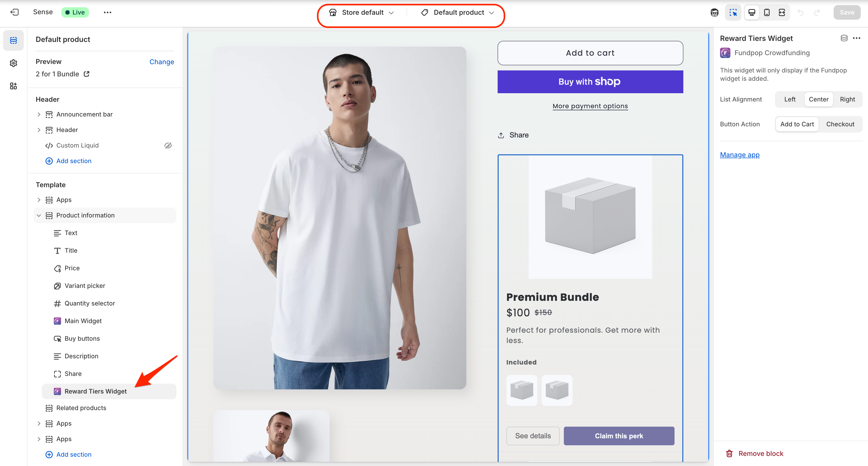Viewport: 868px width, 466px height.
Task: Set Button Action to Checkout
Action: pyautogui.click(x=840, y=124)
